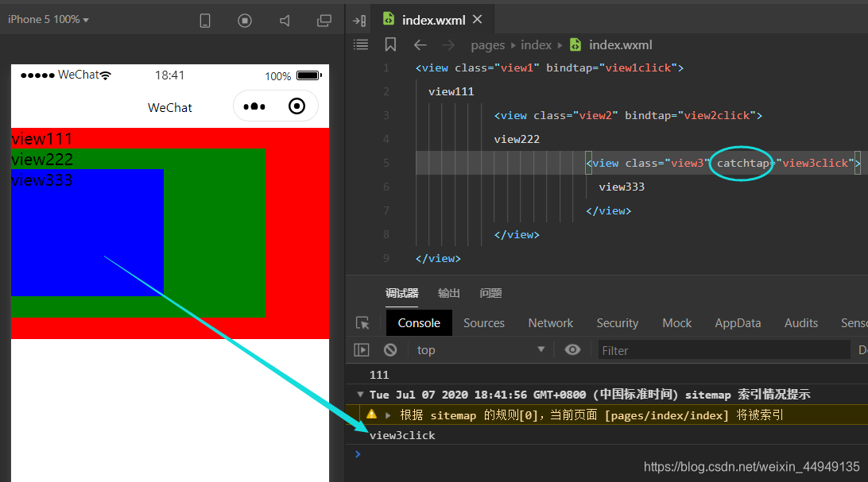868x482 pixels.
Task: Select the Console devtools tab
Action: coord(419,323)
